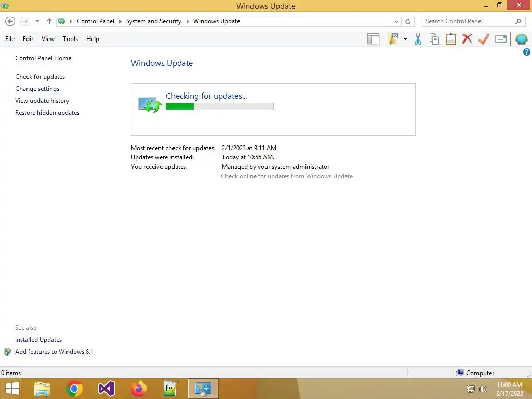Open the folder options dropdown arrow
This screenshot has height=399, width=532.
[x=405, y=39]
